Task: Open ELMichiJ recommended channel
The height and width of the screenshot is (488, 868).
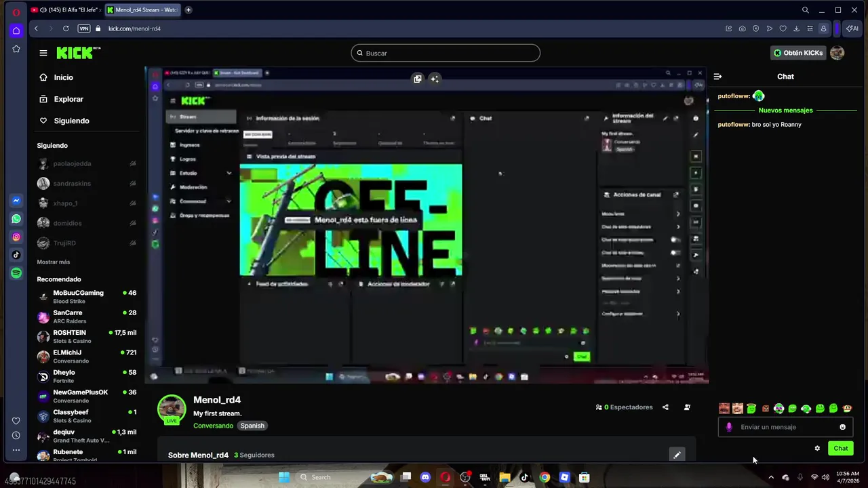Action: point(87,357)
